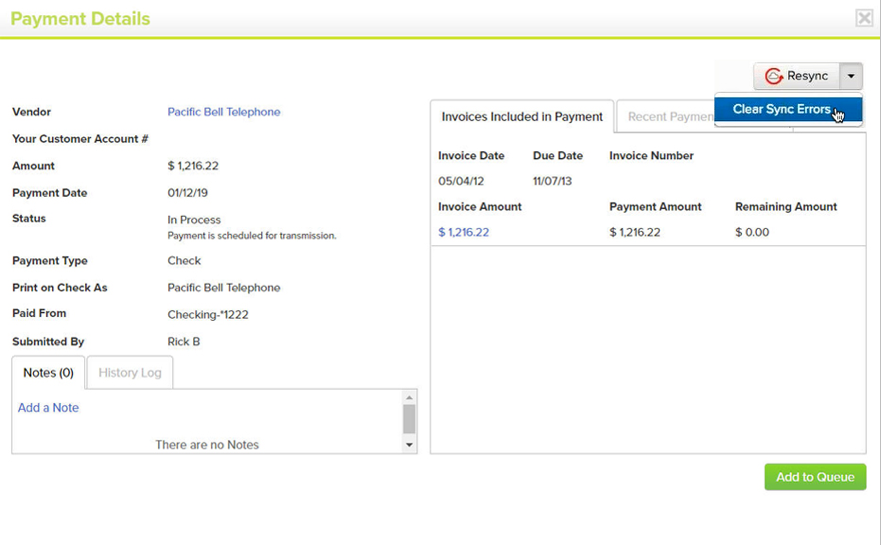Close the Payment Details dialog
The width and height of the screenshot is (881, 545).
864,18
